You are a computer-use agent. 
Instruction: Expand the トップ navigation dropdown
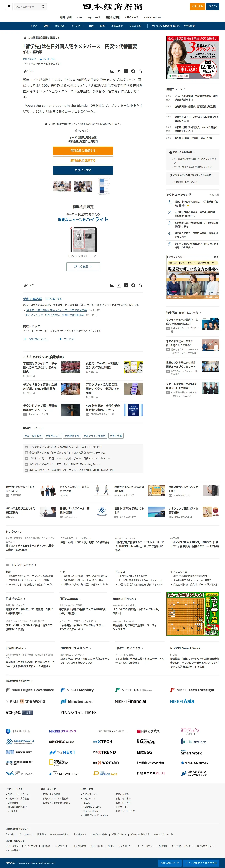tap(35, 26)
